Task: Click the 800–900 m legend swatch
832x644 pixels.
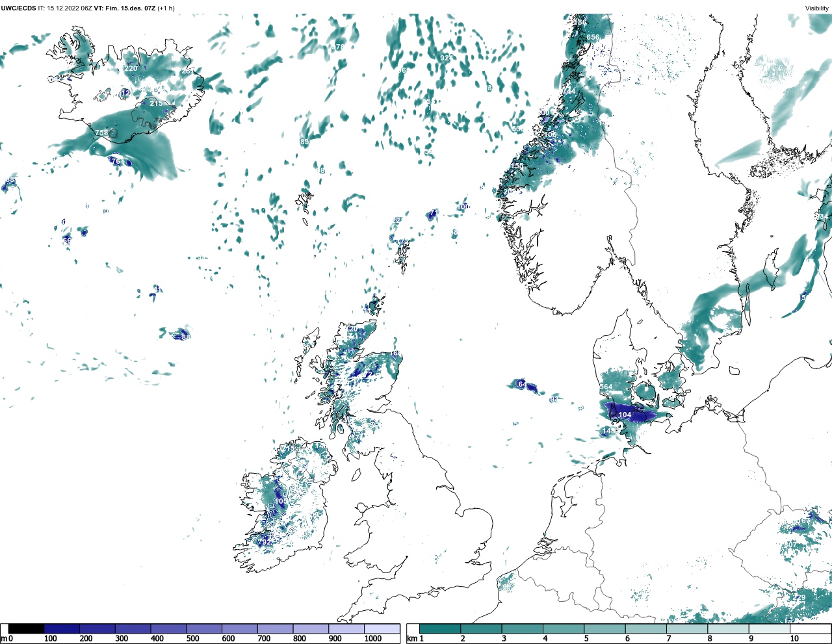Action: [311, 628]
